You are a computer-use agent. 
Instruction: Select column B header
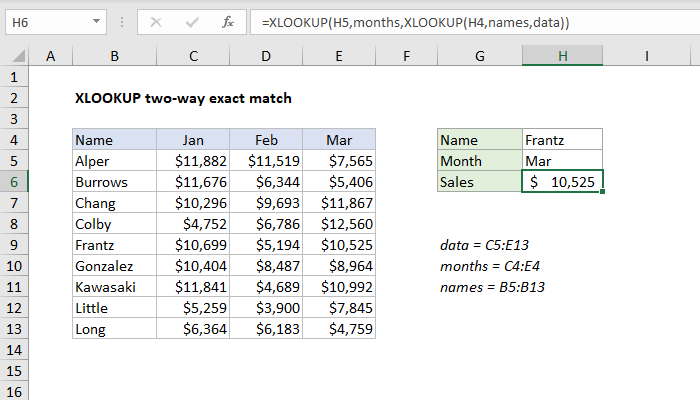(114, 57)
